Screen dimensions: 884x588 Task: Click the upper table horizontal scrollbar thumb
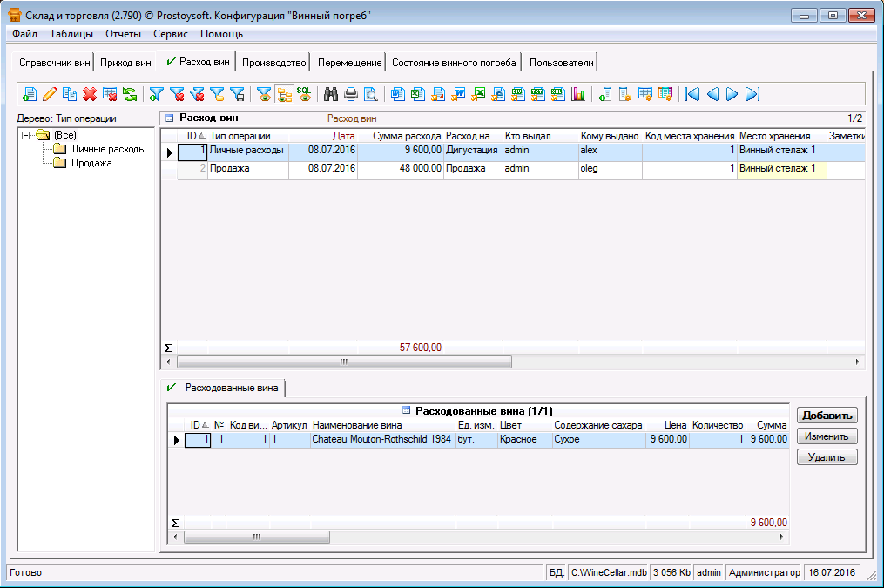pyautogui.click(x=343, y=362)
